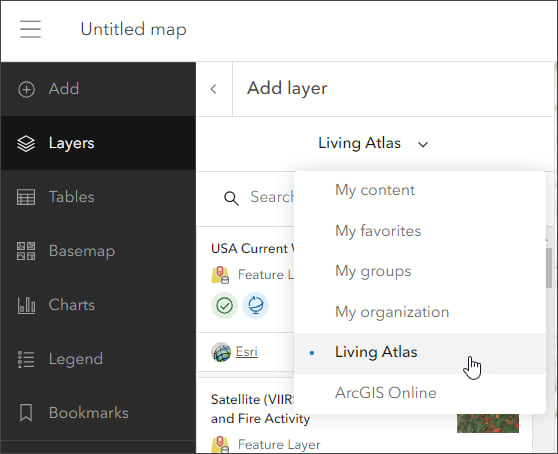This screenshot has height=454, width=558.
Task: Click the Layers stack icon
Action: tap(26, 143)
